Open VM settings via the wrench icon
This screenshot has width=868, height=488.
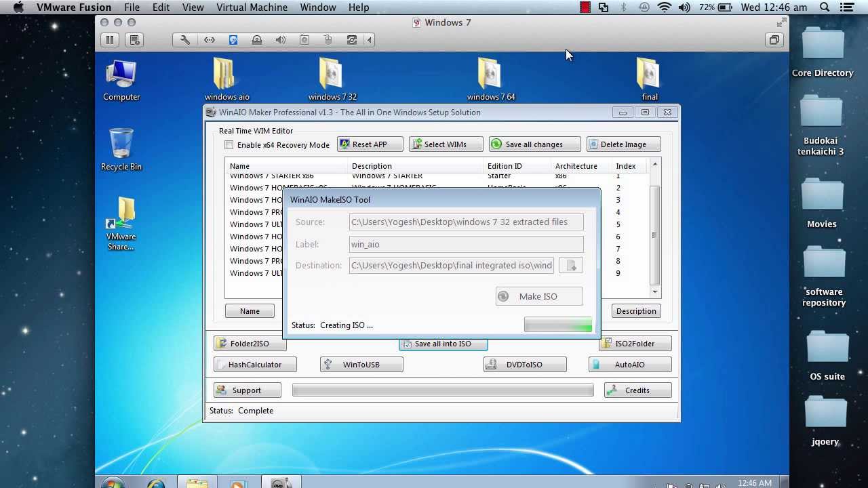coord(185,40)
